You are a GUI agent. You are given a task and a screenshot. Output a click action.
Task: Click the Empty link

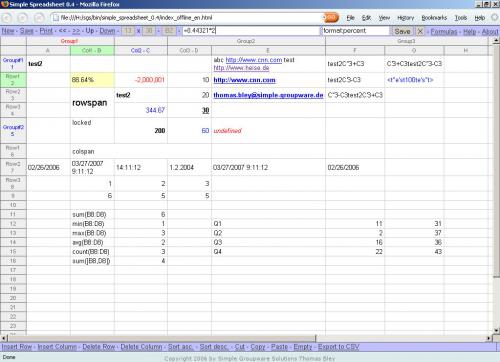303,347
